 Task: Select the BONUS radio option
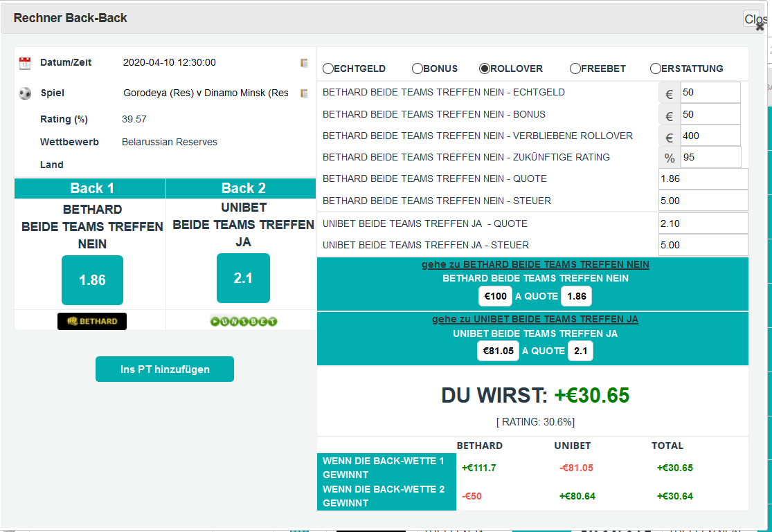417,69
